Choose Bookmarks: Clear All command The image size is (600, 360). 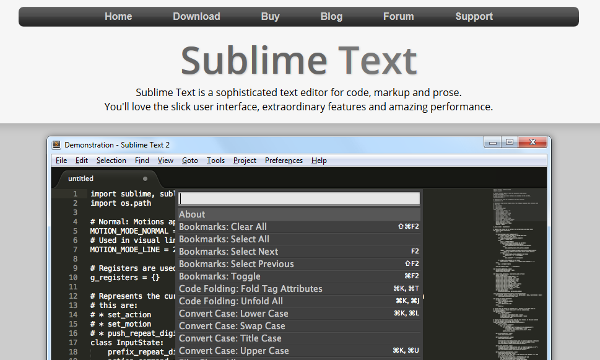pos(299,226)
